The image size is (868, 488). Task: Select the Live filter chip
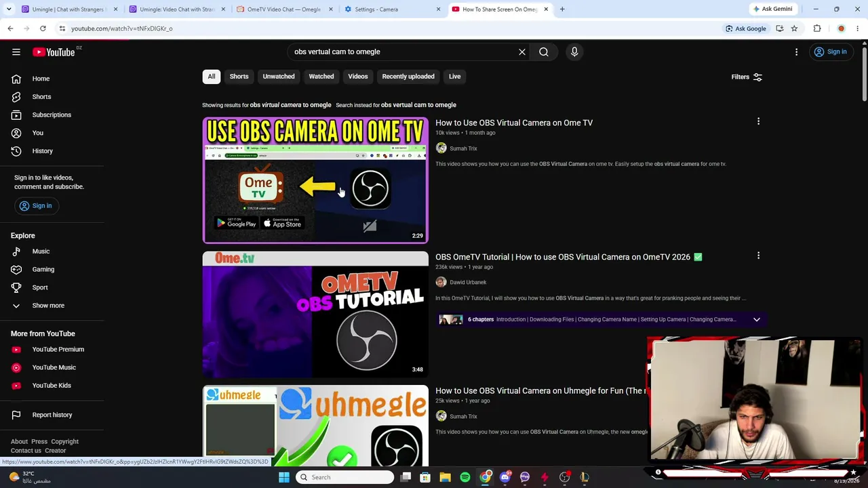pos(454,77)
